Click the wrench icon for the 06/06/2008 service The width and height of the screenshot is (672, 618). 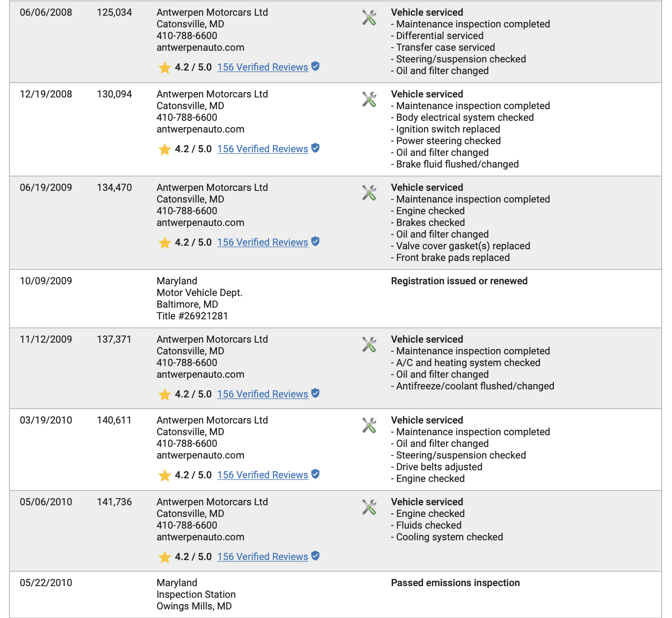click(369, 18)
